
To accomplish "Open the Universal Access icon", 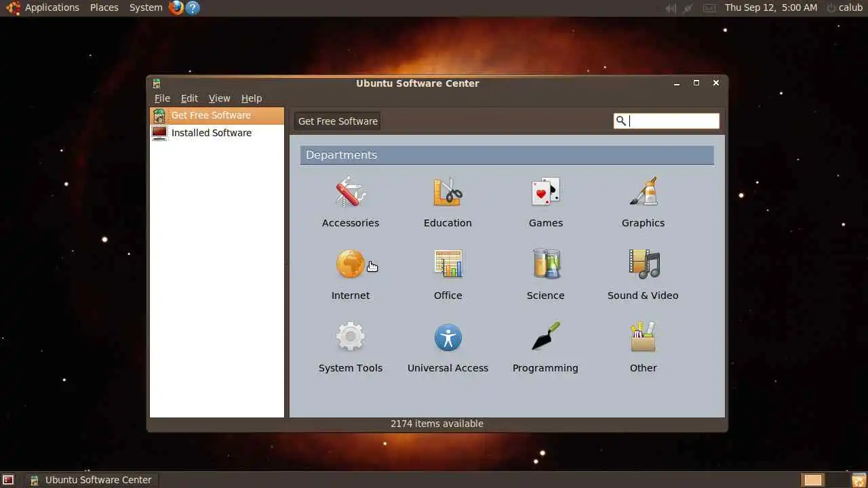I will click(448, 337).
